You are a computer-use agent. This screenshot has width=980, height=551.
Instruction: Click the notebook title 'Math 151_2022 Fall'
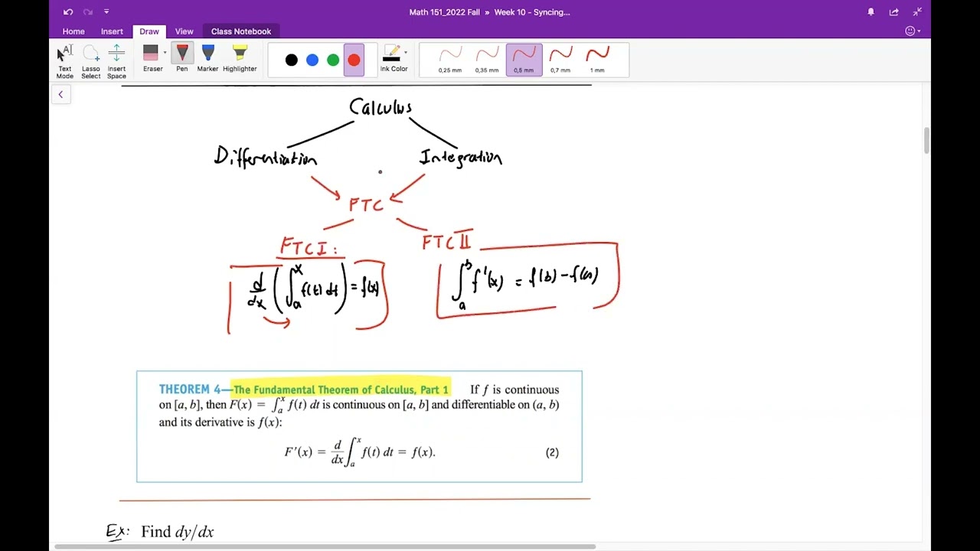coord(445,11)
